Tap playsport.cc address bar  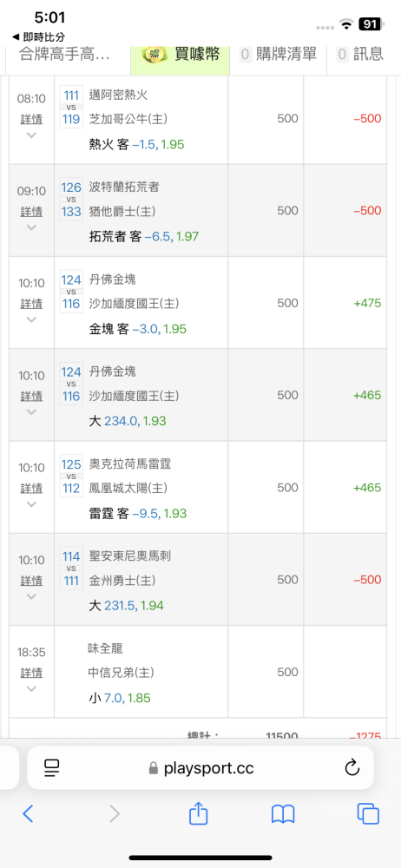pyautogui.click(x=200, y=767)
